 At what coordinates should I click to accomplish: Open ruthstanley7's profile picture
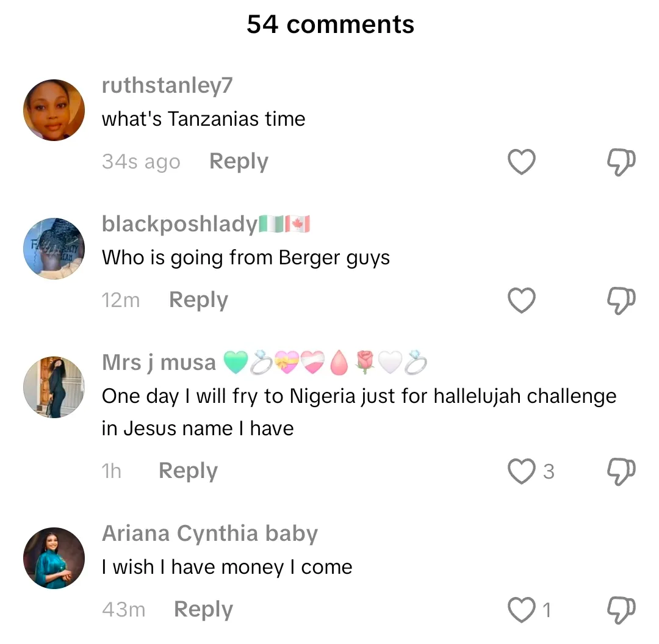click(x=54, y=110)
